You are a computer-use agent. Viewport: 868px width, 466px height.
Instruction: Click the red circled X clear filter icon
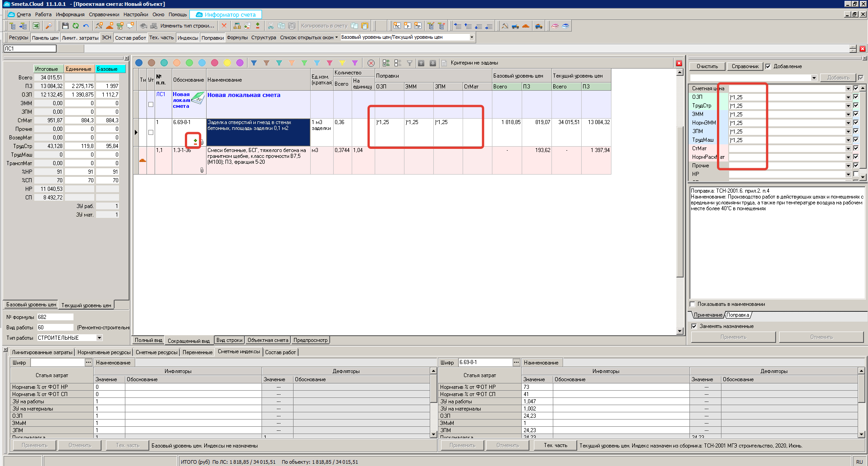tap(371, 63)
